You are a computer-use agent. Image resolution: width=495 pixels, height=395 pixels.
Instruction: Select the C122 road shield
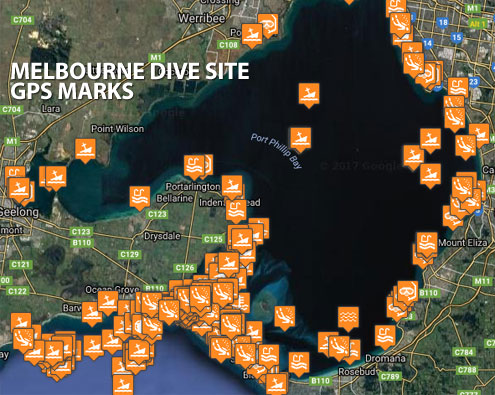pos(18,291)
